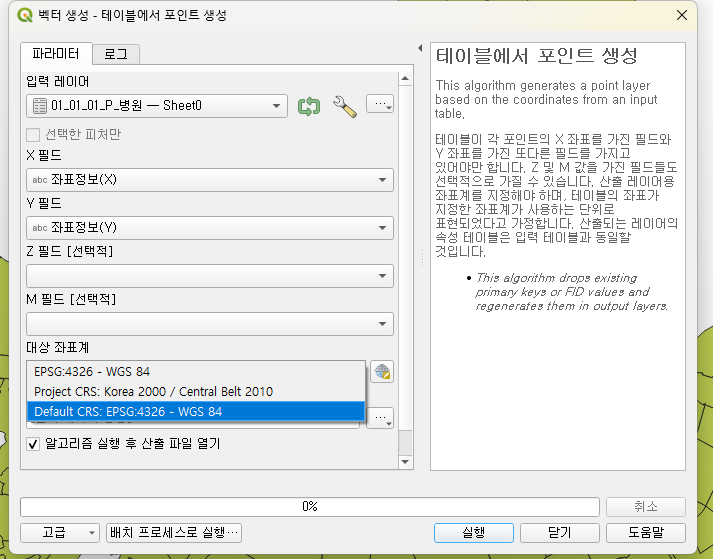Viewport: 713px width, 559px height.
Task: Open the 입력 레이어 combo box
Action: (157, 106)
